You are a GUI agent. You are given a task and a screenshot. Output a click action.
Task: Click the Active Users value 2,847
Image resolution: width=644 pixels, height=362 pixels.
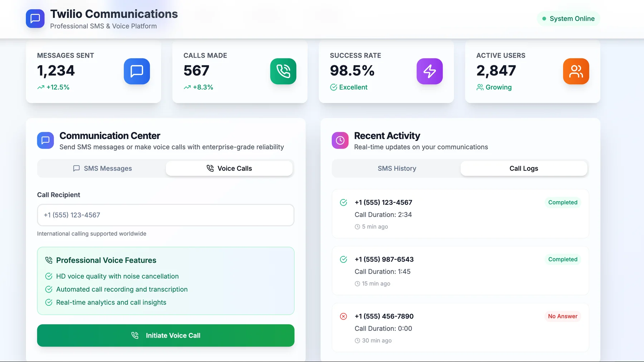point(496,71)
